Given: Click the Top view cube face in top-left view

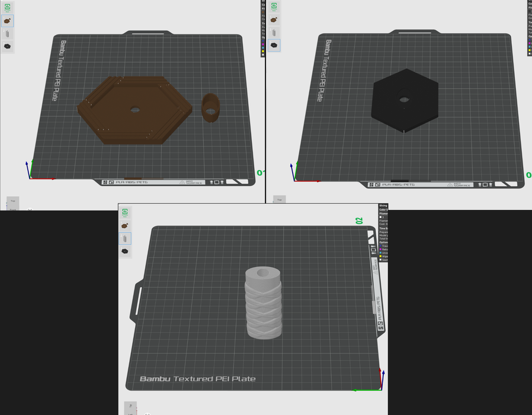Looking at the screenshot, I should point(12,202).
